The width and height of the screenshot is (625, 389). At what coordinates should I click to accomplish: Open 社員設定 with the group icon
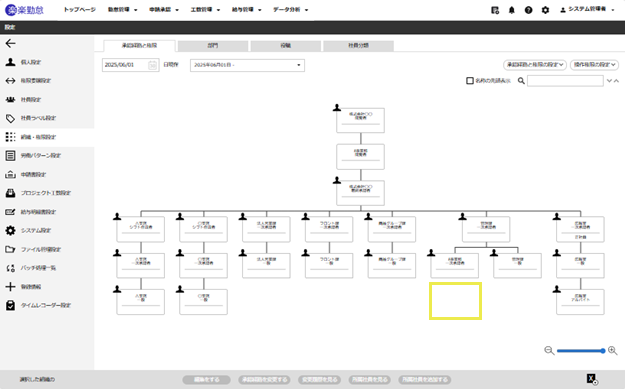coord(47,100)
